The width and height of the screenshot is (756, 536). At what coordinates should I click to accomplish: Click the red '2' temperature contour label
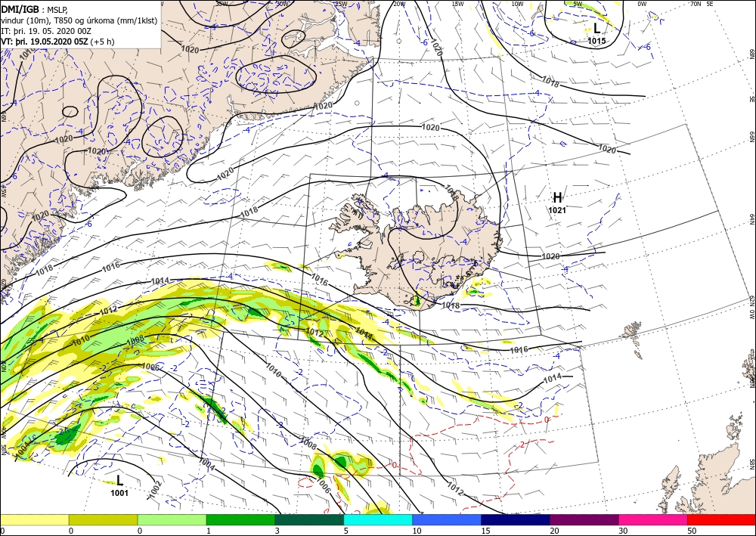click(524, 444)
